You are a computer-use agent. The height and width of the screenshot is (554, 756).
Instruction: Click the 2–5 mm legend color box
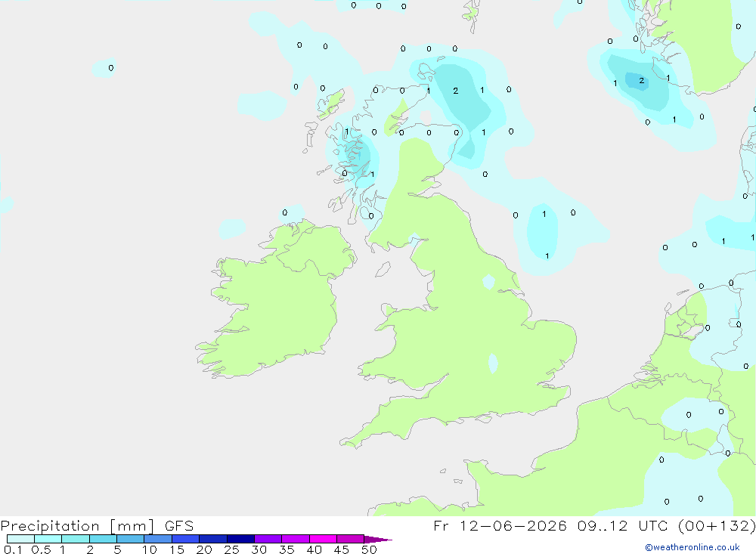coord(103,539)
